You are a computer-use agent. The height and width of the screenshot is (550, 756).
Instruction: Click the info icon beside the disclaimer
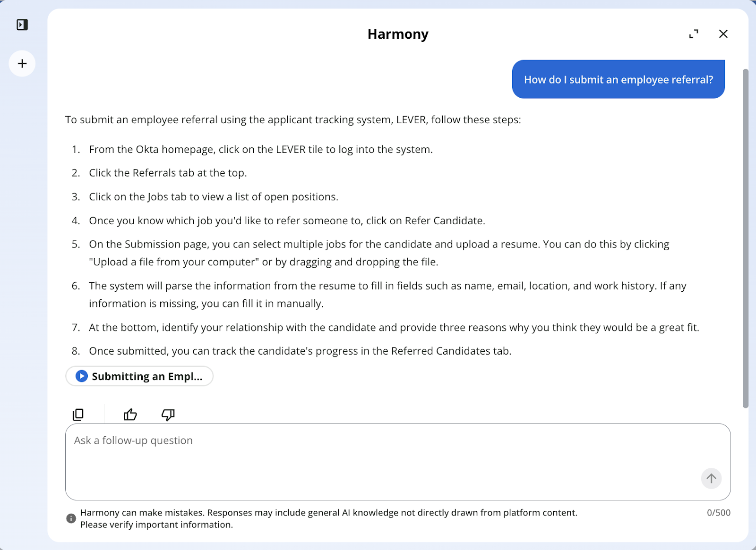point(71,518)
